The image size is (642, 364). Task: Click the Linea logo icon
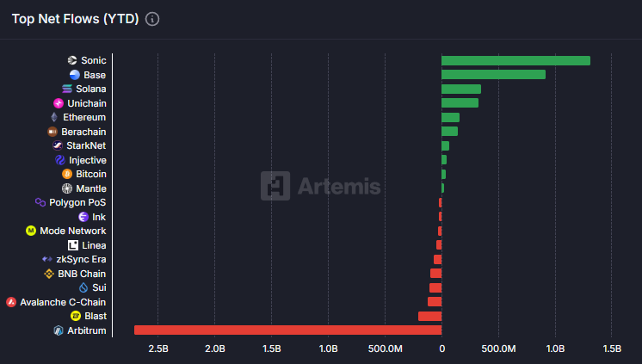tap(73, 245)
